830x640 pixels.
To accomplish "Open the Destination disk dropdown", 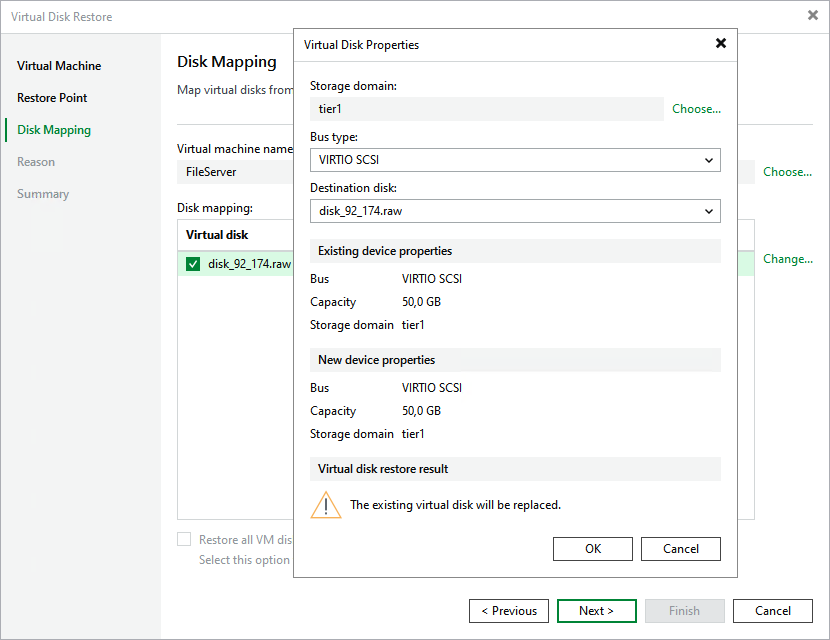I will click(515, 211).
